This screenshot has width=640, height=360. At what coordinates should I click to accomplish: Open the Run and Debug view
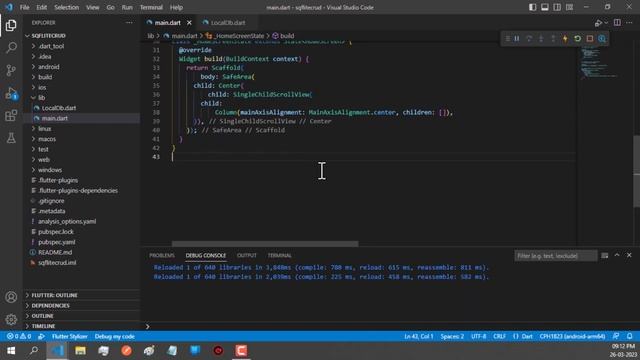[x=11, y=93]
